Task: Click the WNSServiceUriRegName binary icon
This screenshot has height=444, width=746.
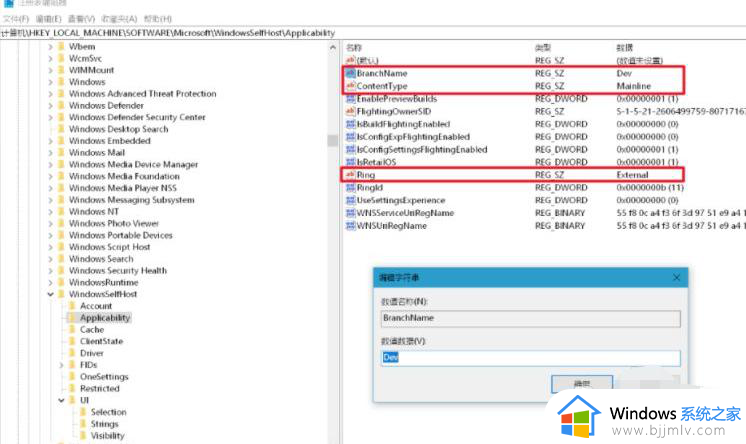Action: tap(351, 213)
